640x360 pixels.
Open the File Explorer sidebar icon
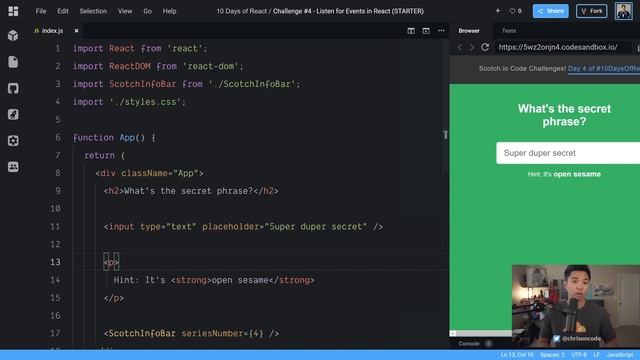click(x=13, y=62)
